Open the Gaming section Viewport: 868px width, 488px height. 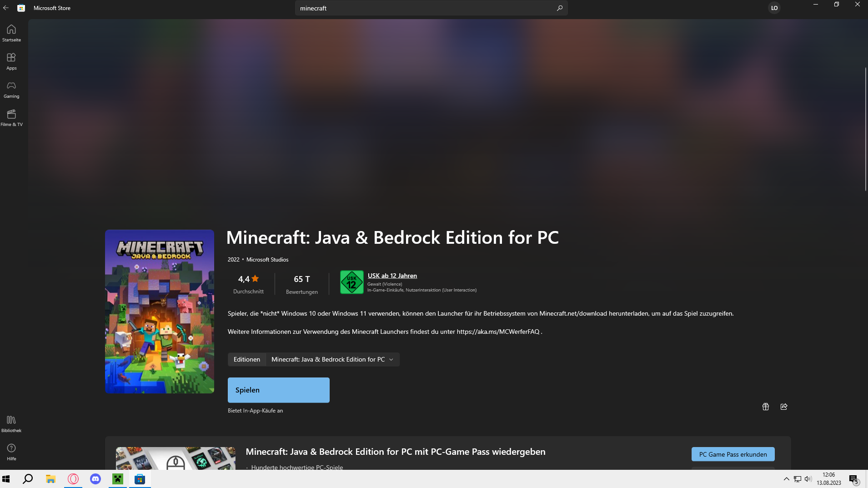pyautogui.click(x=11, y=90)
